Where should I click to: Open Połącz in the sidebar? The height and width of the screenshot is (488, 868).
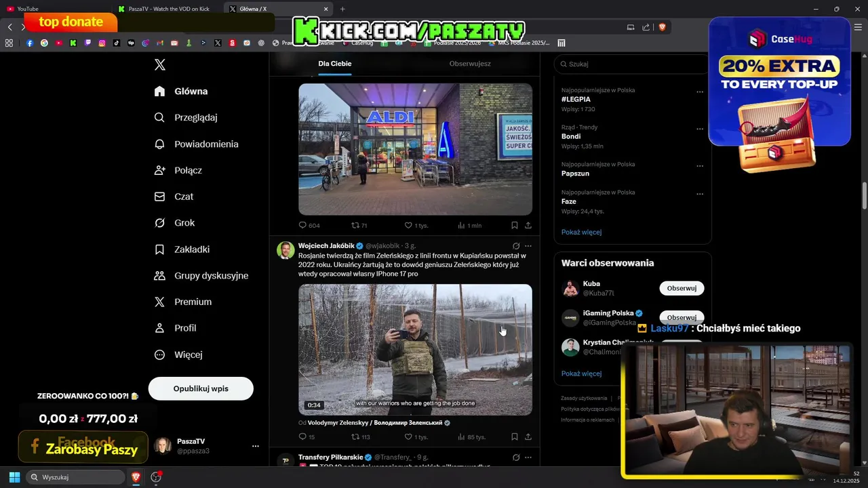[178, 170]
